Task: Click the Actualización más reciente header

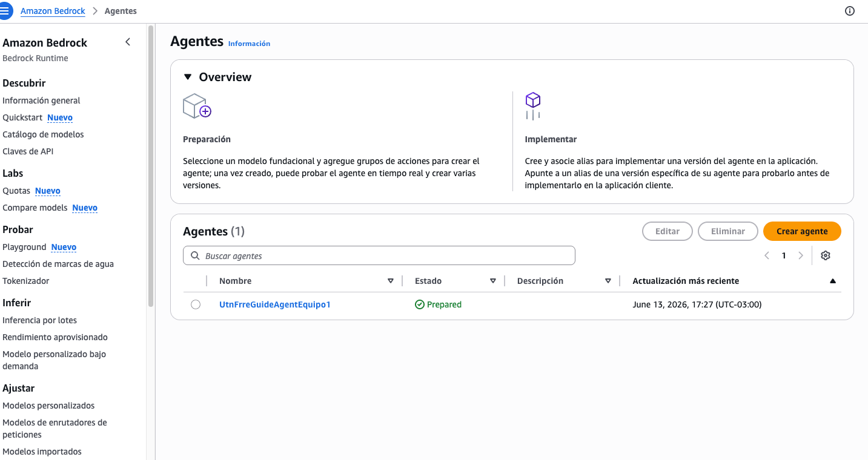Action: [686, 281]
